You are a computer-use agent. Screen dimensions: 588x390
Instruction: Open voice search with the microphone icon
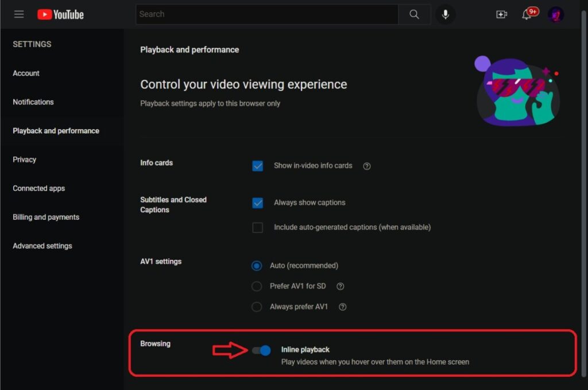point(446,14)
